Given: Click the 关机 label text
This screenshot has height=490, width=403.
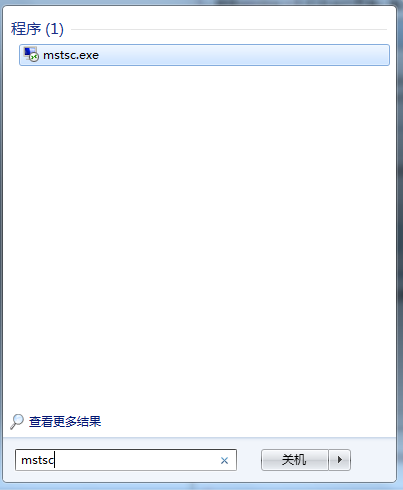Looking at the screenshot, I should 294,460.
